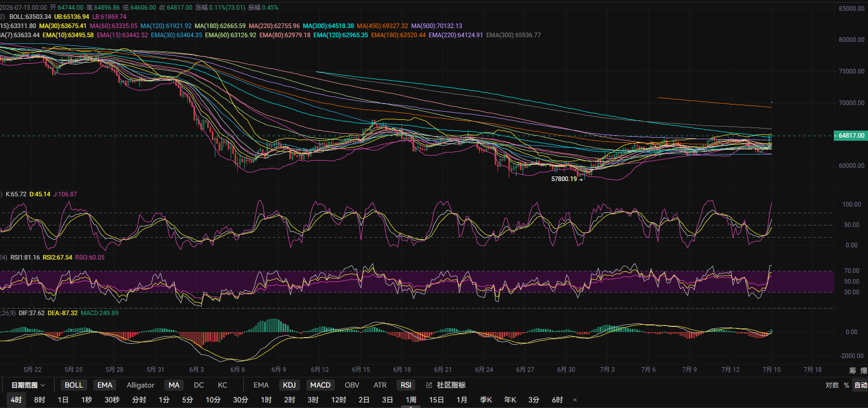Select the 5分 timeframe tab
Image resolution: width=868 pixels, height=408 pixels.
pos(188,400)
